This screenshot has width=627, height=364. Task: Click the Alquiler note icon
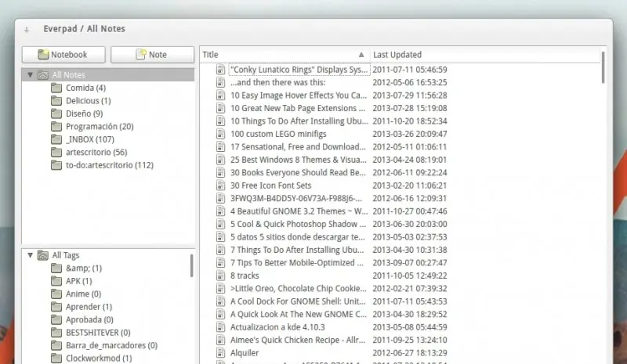[221, 352]
